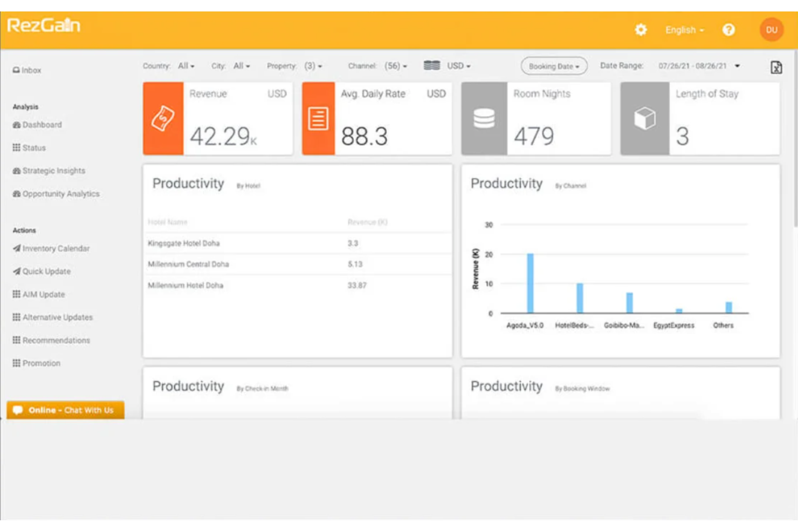Open the settings gear in the header
The image size is (798, 532).
(x=641, y=30)
